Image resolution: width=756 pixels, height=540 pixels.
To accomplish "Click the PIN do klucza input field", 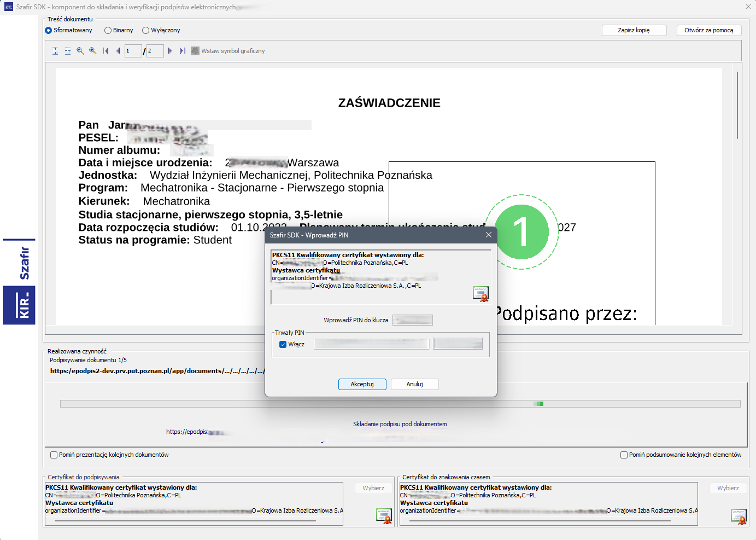I will tap(413, 320).
